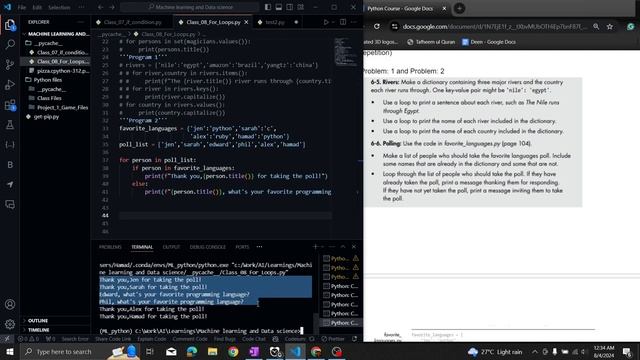Viewport: 640px width, 360px height.
Task: Reload the page in Chrome
Action: click(x=376, y=27)
